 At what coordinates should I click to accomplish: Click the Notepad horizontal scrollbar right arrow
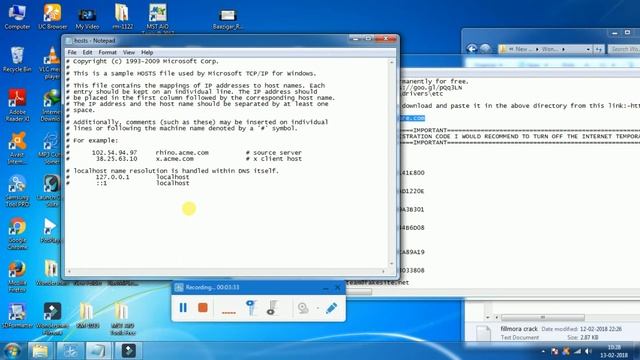click(x=383, y=271)
